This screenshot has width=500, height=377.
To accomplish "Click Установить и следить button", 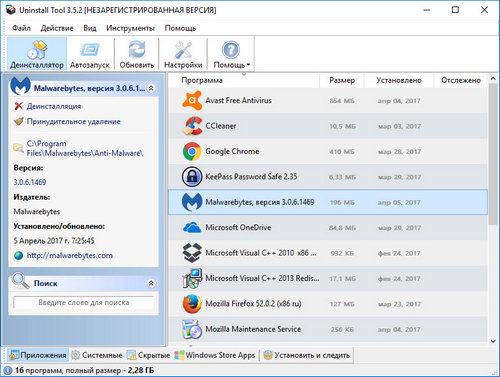I will coord(307,355).
